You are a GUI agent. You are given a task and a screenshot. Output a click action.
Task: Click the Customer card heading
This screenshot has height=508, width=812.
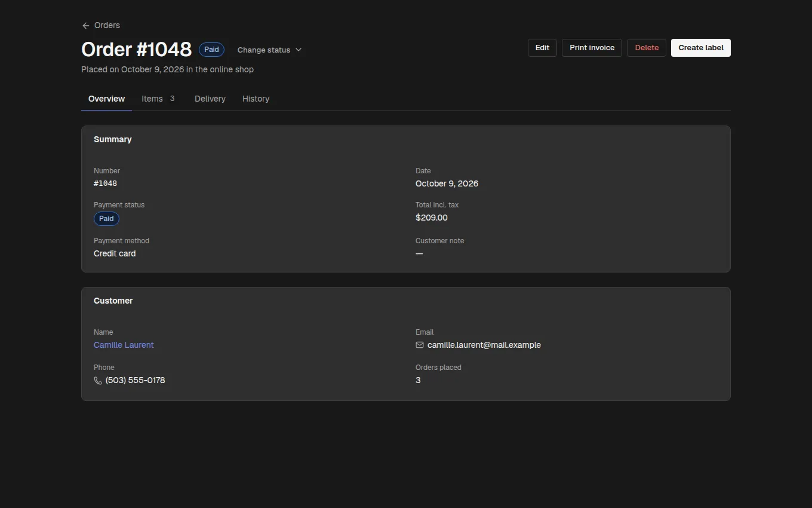[113, 301]
